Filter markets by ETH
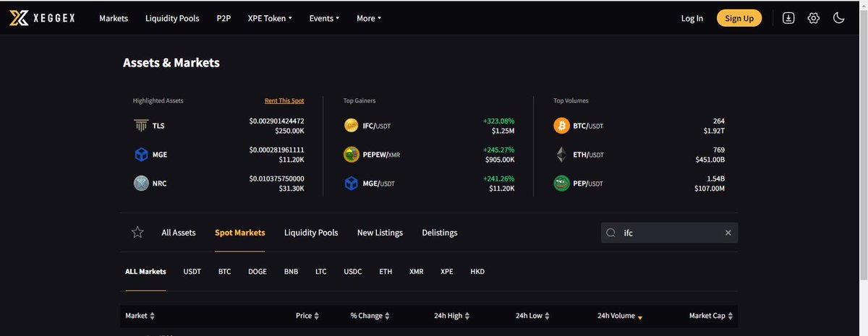 [386, 272]
